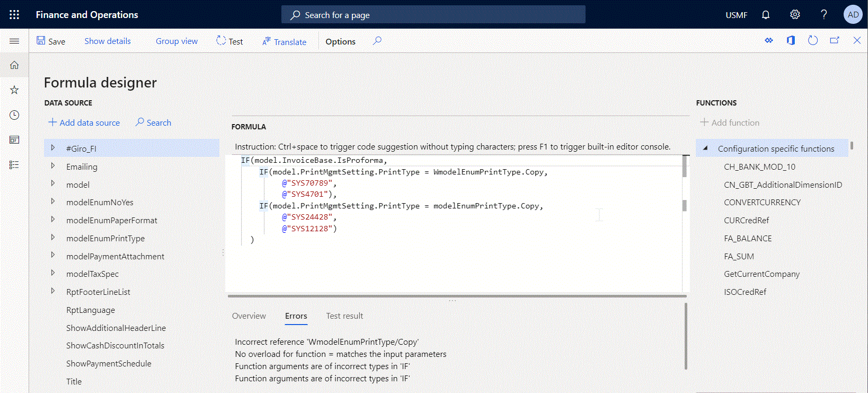Collapse Configuration specific functions group
The height and width of the screenshot is (393, 868).
[705, 149]
